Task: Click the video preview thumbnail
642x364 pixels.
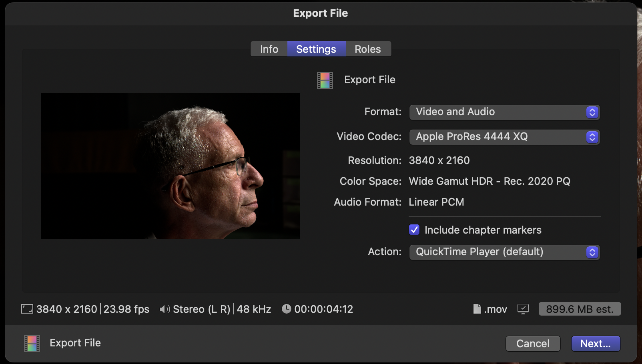Action: pyautogui.click(x=171, y=166)
